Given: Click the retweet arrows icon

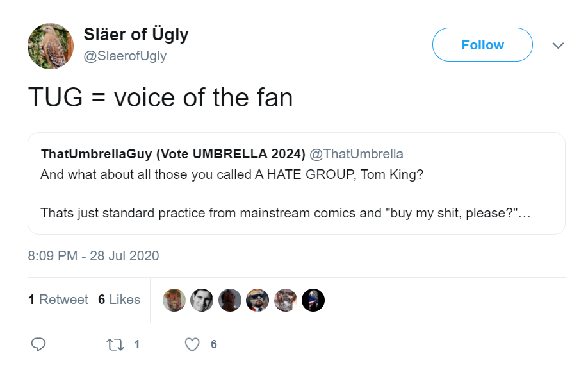Looking at the screenshot, I should tap(115, 344).
